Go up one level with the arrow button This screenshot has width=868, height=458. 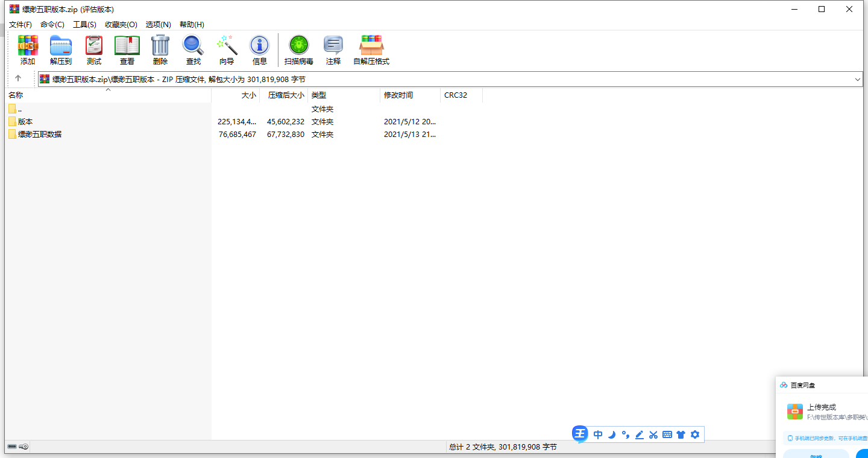[18, 78]
